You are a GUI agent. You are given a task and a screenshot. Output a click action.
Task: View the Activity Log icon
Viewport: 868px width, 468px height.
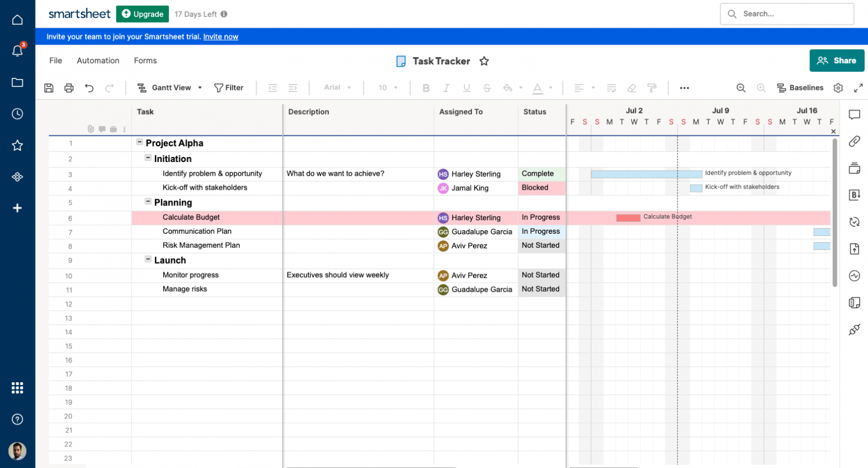(x=854, y=275)
